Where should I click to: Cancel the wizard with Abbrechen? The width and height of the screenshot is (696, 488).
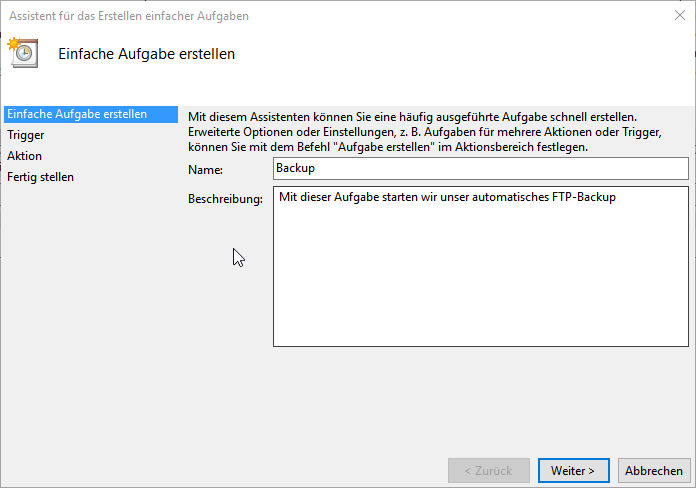[654, 470]
